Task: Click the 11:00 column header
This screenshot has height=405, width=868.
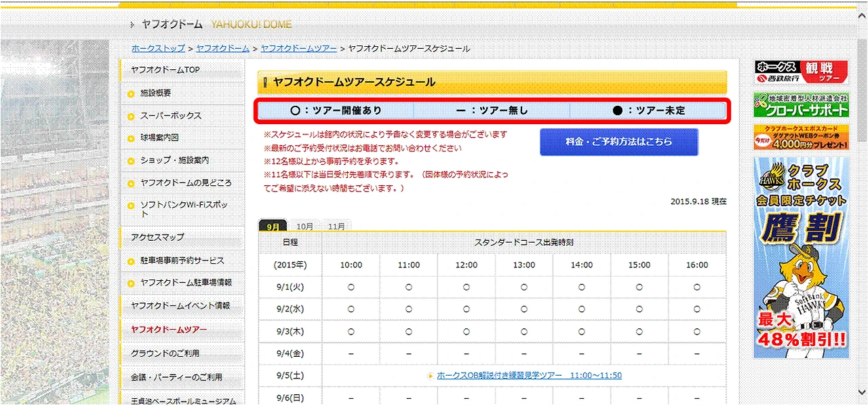Action: (409, 265)
